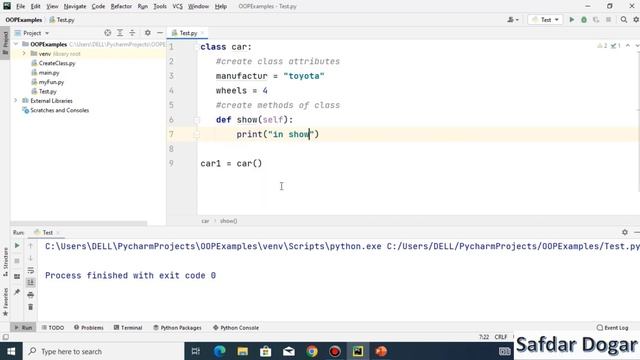Click the Run tool window button
Image resolution: width=640 pixels, height=360 pixels.
click(23, 327)
